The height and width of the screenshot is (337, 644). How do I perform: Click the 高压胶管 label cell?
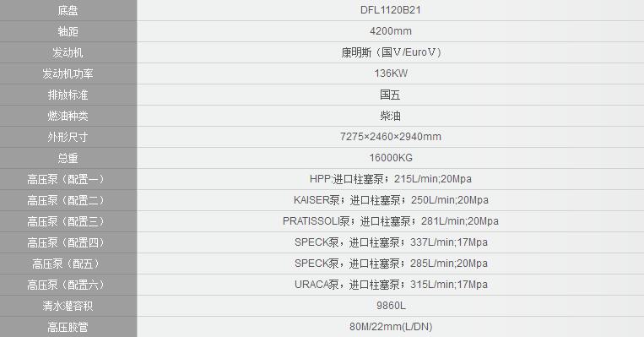(x=68, y=327)
